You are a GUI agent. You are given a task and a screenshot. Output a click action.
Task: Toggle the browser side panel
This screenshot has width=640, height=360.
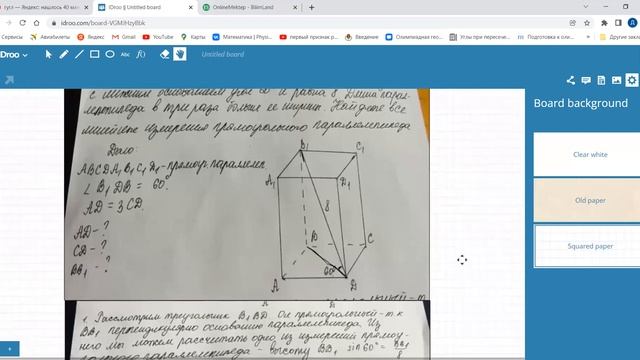[x=618, y=23]
